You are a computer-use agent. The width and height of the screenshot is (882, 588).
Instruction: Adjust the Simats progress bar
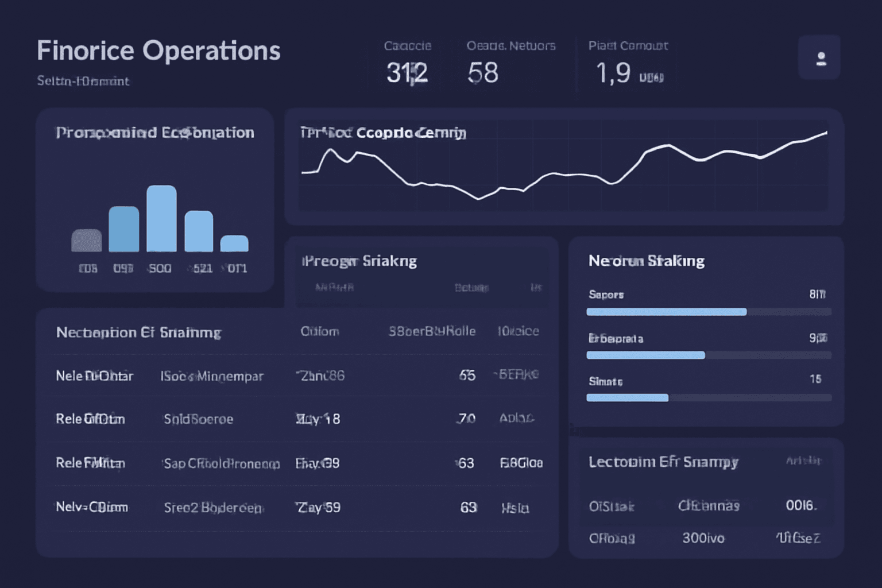[x=709, y=397]
